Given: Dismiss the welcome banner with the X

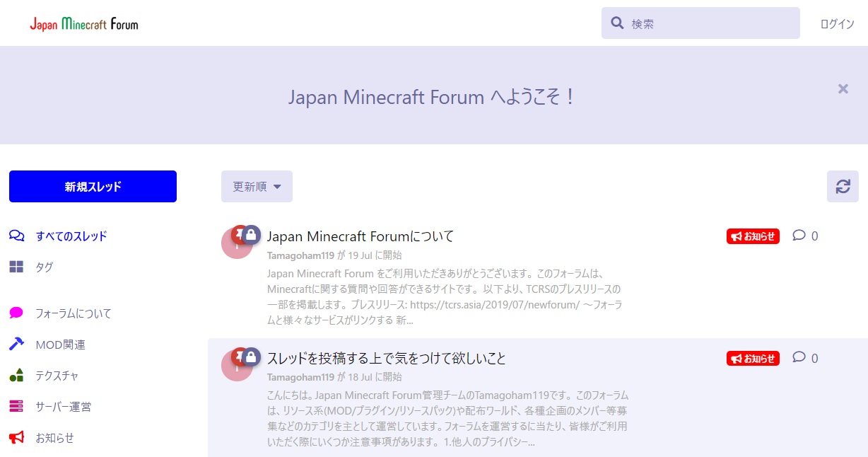Looking at the screenshot, I should 843,88.
